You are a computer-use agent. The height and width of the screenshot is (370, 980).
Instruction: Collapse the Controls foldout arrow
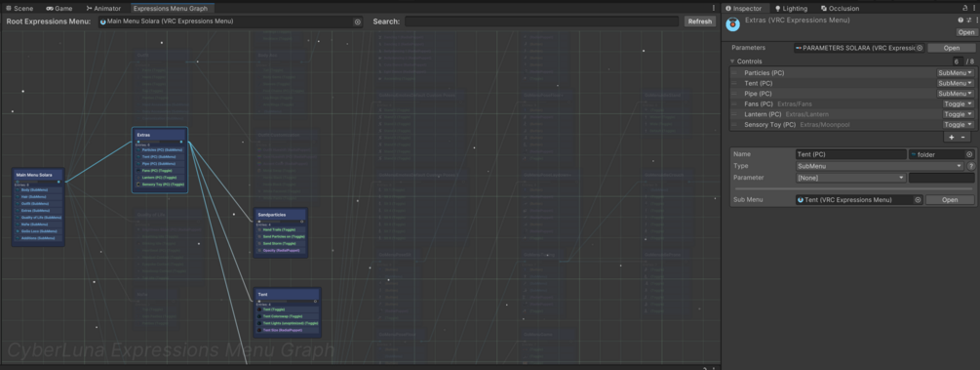(732, 62)
